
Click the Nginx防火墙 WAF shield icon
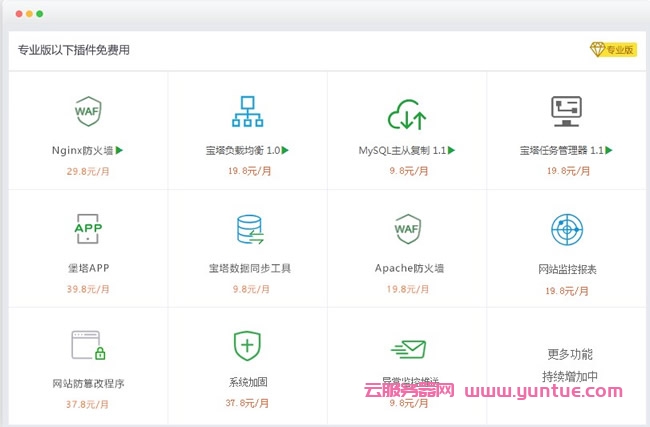pyautogui.click(x=88, y=111)
